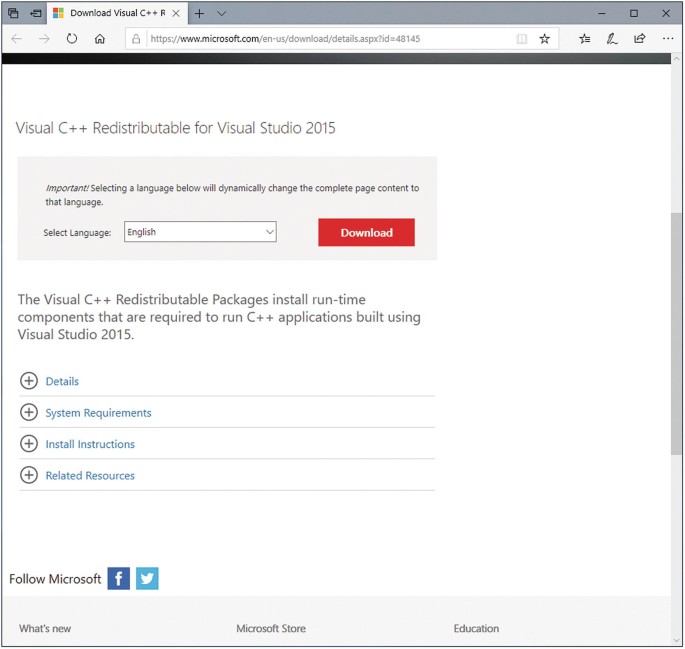Select the Download Visual C++ tab

tap(117, 13)
